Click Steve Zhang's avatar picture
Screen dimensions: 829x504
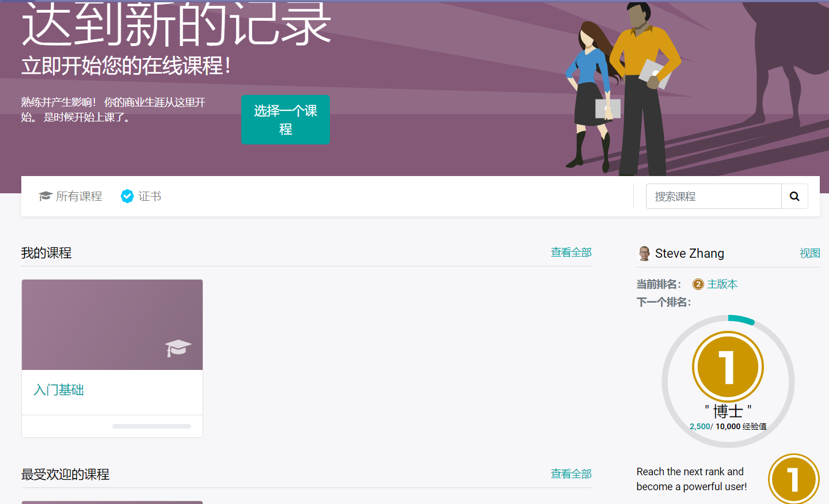pos(644,253)
